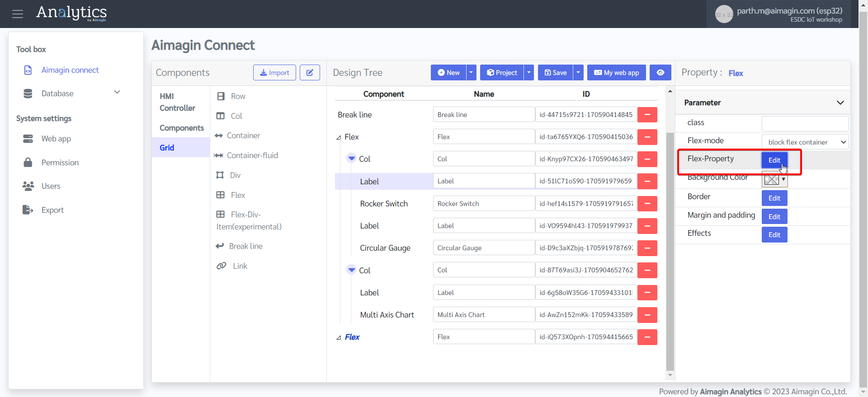Collapse the second Col tree node
Screen dimensions: 868x397
(x=352, y=270)
